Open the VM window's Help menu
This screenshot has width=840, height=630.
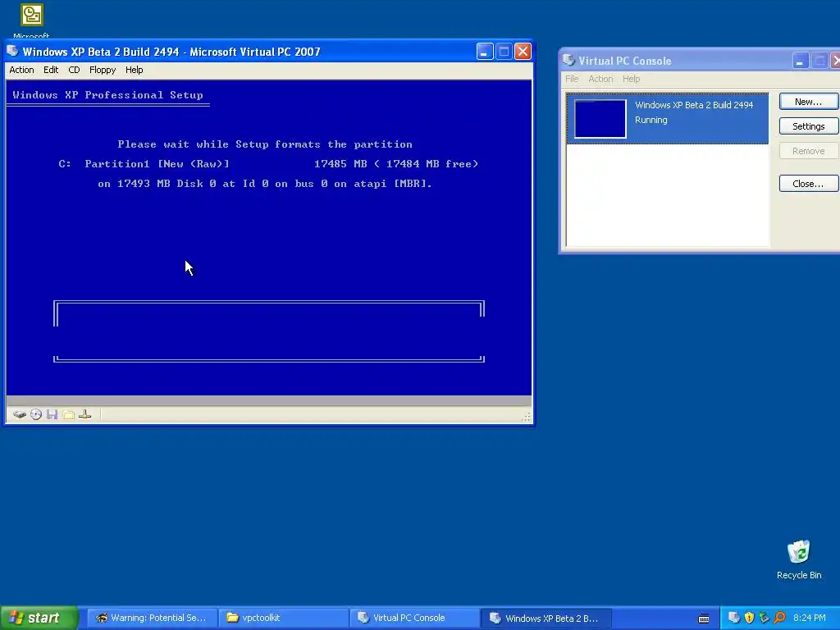click(x=134, y=71)
